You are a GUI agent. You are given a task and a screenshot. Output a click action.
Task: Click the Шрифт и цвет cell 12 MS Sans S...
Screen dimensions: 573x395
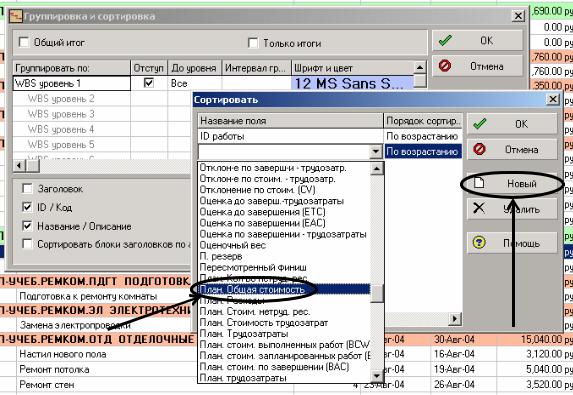coord(352,83)
